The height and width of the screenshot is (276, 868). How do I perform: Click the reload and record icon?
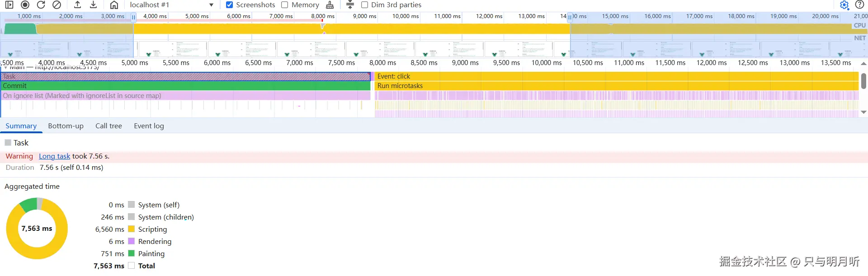(x=41, y=5)
